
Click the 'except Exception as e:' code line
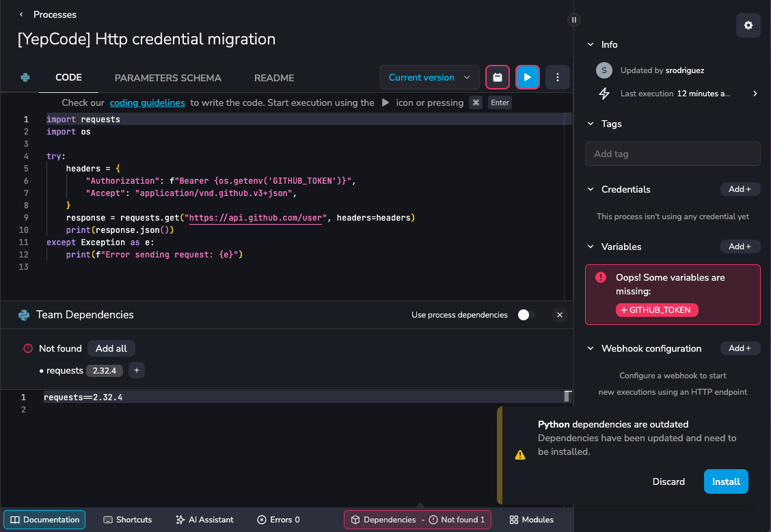point(100,242)
